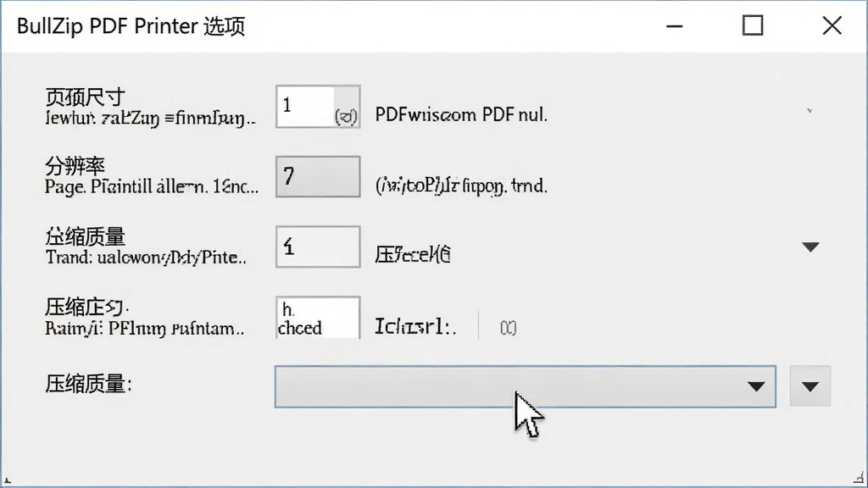Open the dropdown beside 'PDF nul.' text
This screenshot has width=868, height=488.
click(810, 111)
